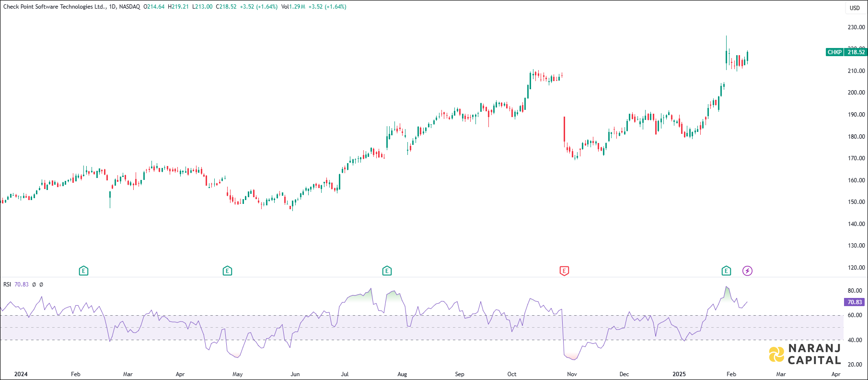Click the Jul label on time axis
The image size is (868, 380).
coord(345,374)
